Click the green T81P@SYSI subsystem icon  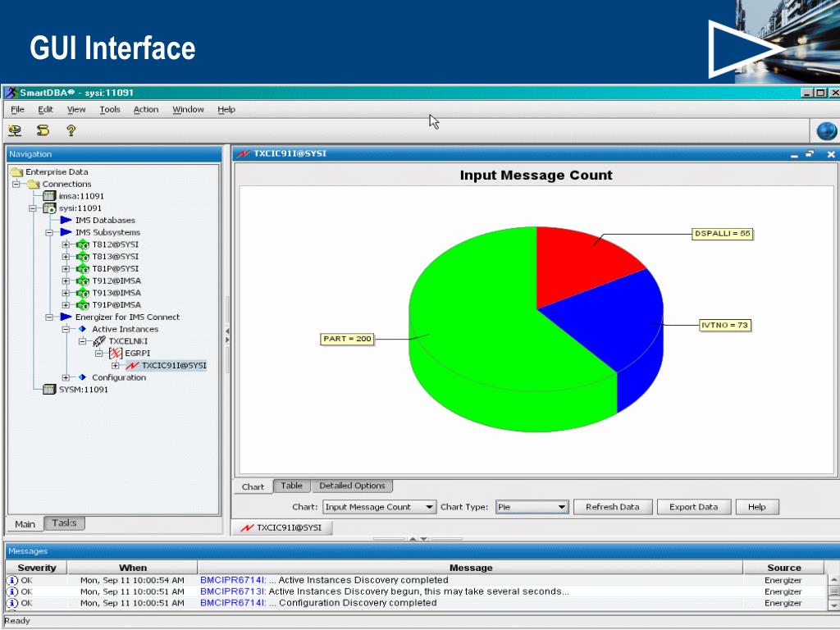point(83,269)
